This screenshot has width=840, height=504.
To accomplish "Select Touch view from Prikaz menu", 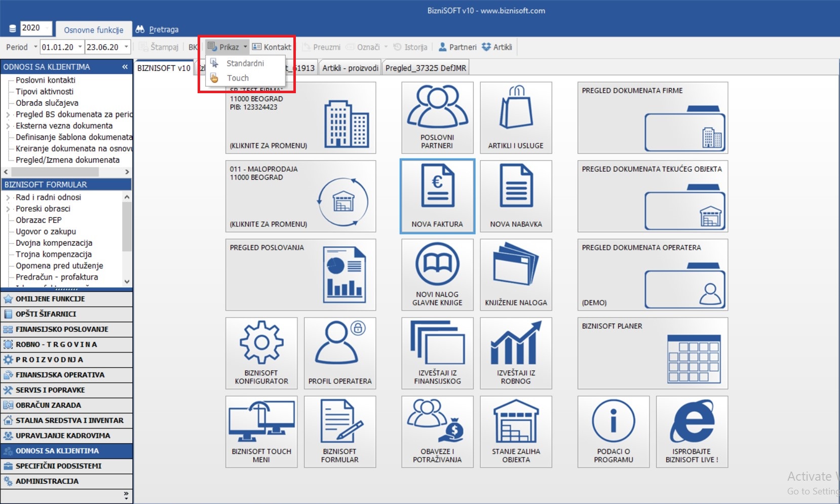I will 246,78.
